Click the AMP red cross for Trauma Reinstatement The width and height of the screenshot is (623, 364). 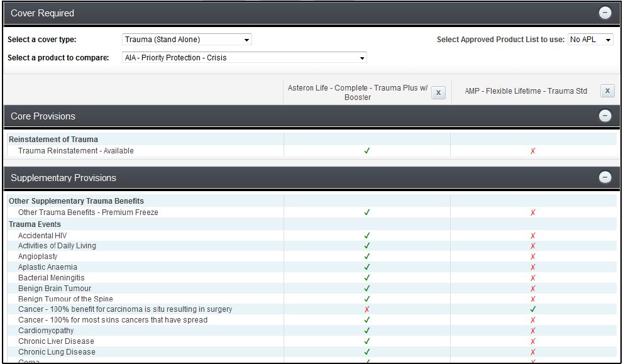(533, 151)
